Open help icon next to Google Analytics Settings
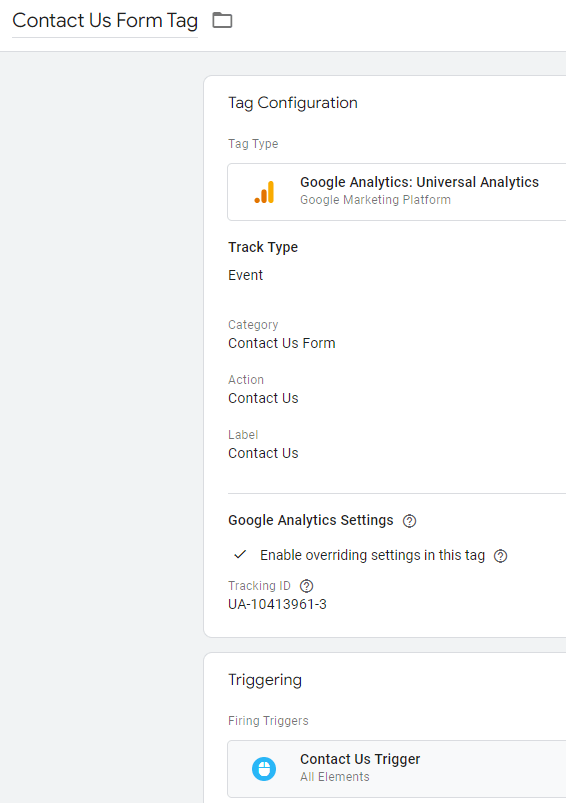566x803 pixels. point(409,521)
